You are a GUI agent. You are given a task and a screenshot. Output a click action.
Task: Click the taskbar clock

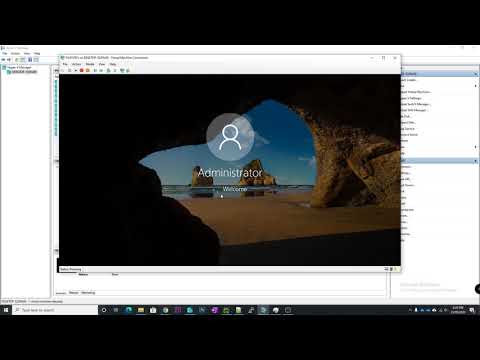point(458,310)
